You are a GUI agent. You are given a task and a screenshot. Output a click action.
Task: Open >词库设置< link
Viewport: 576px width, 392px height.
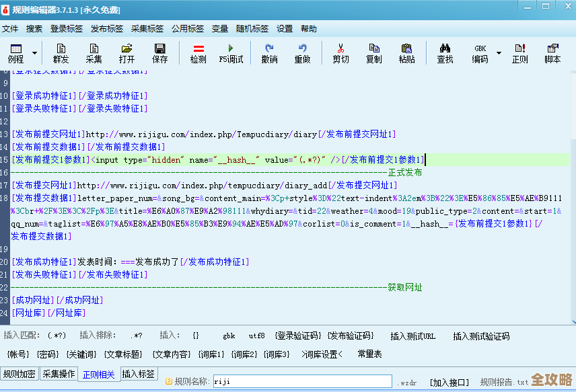pyautogui.click(x=322, y=354)
